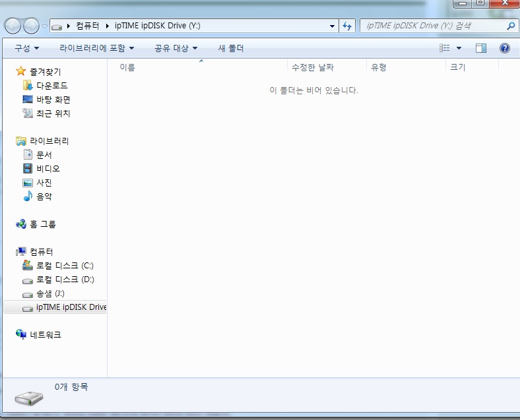520x420 pixels.
Task: Select 컴퓨터 in the navigation pane
Action: pos(42,252)
